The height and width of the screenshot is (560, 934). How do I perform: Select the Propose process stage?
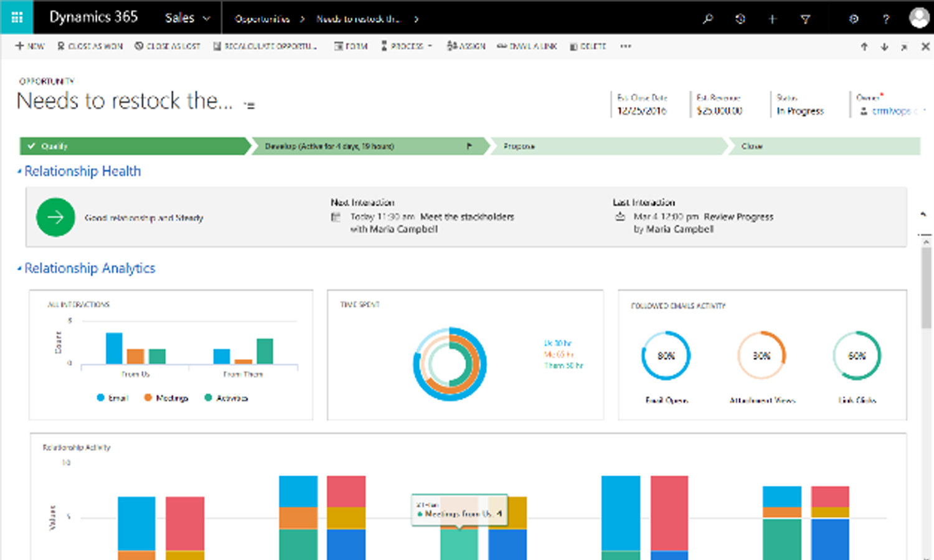click(609, 146)
